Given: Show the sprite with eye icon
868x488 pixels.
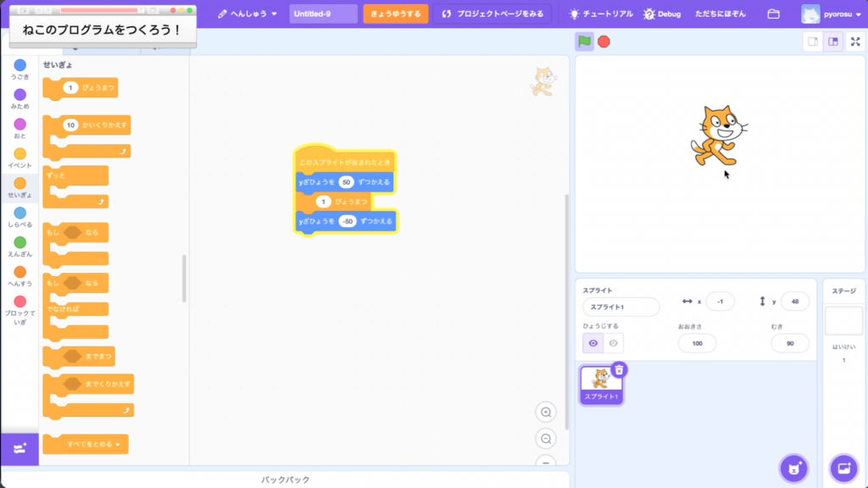Looking at the screenshot, I should coord(593,343).
